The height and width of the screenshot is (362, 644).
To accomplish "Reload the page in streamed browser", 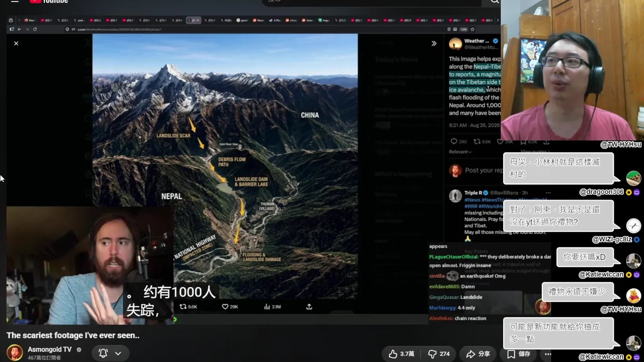I will (x=35, y=29).
